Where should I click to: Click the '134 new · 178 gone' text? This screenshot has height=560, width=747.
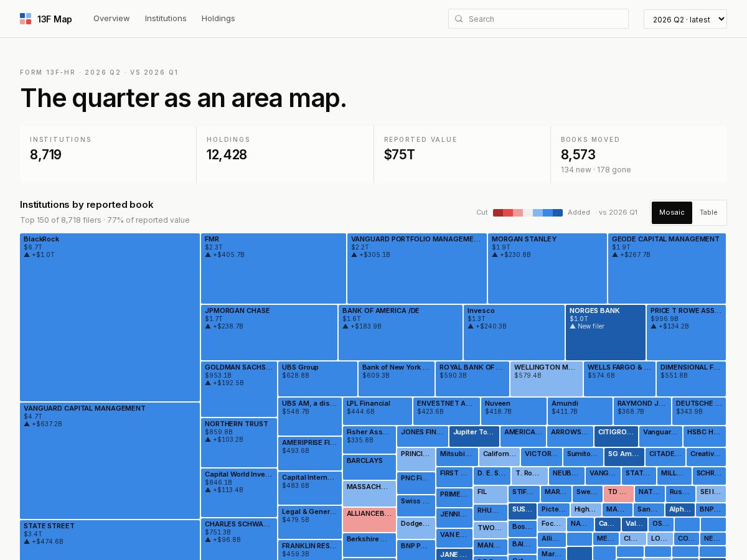pyautogui.click(x=596, y=170)
